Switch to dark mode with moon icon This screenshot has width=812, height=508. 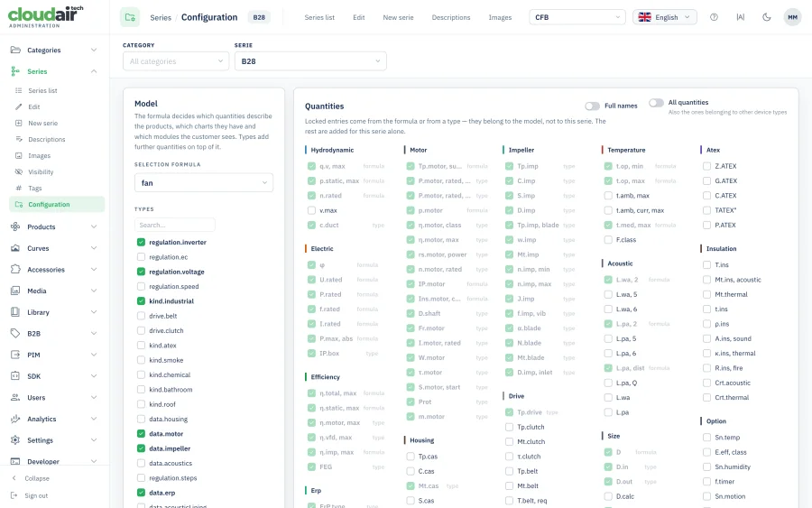pyautogui.click(x=767, y=17)
